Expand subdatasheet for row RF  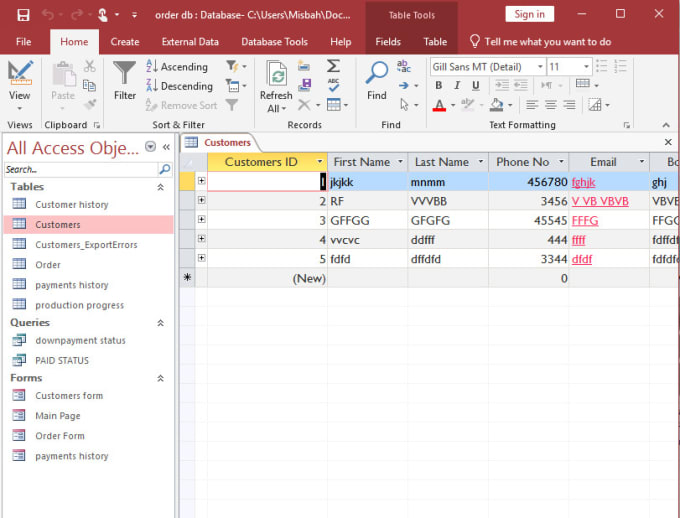tap(201, 200)
